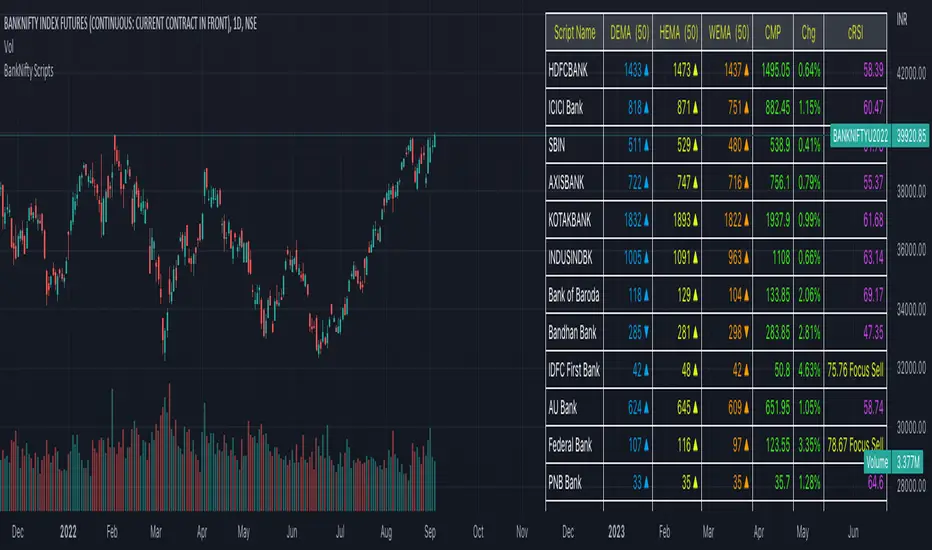Select the Vol indicator legend label
Screen dimensions: 932x550
[10, 29]
